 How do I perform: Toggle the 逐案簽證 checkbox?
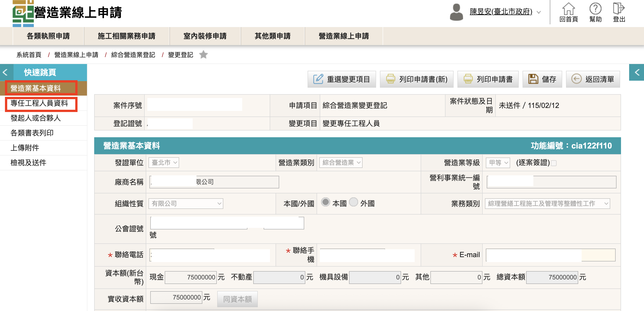(x=554, y=163)
